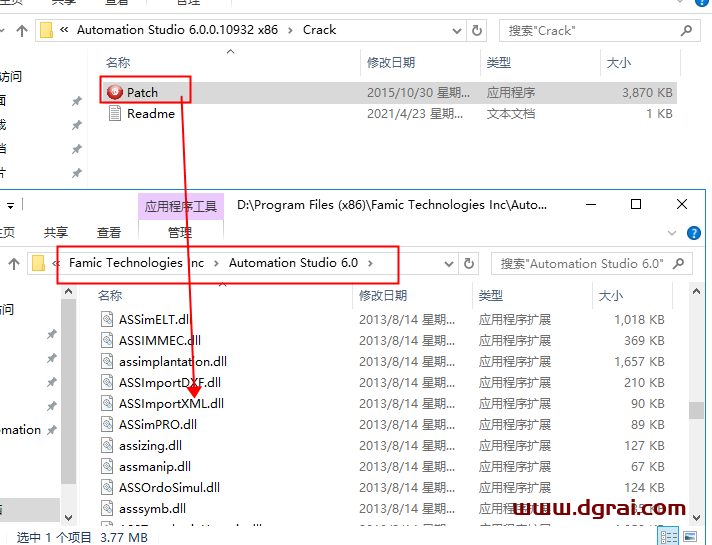Click Automation Studio 6.0 breadcrumb
Image resolution: width=712 pixels, height=545 pixels.
(293, 263)
